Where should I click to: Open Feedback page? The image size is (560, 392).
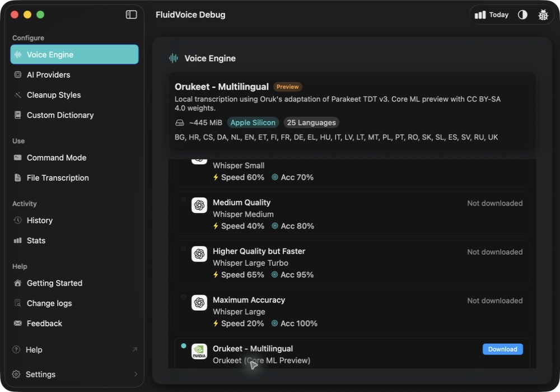[x=74, y=324]
